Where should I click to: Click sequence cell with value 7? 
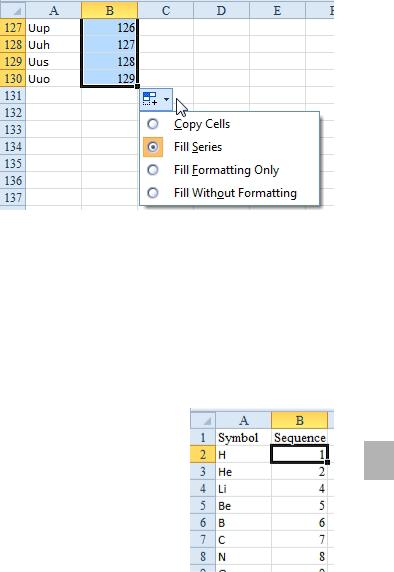[300, 539]
